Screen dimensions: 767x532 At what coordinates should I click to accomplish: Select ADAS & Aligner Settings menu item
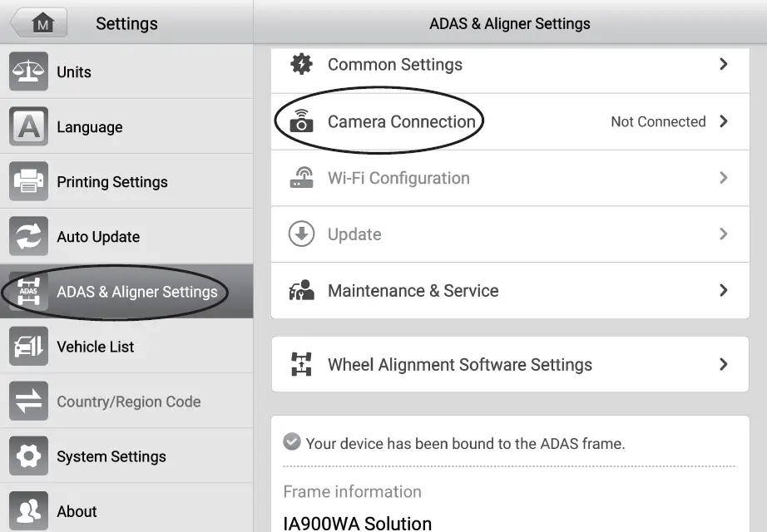coord(136,292)
